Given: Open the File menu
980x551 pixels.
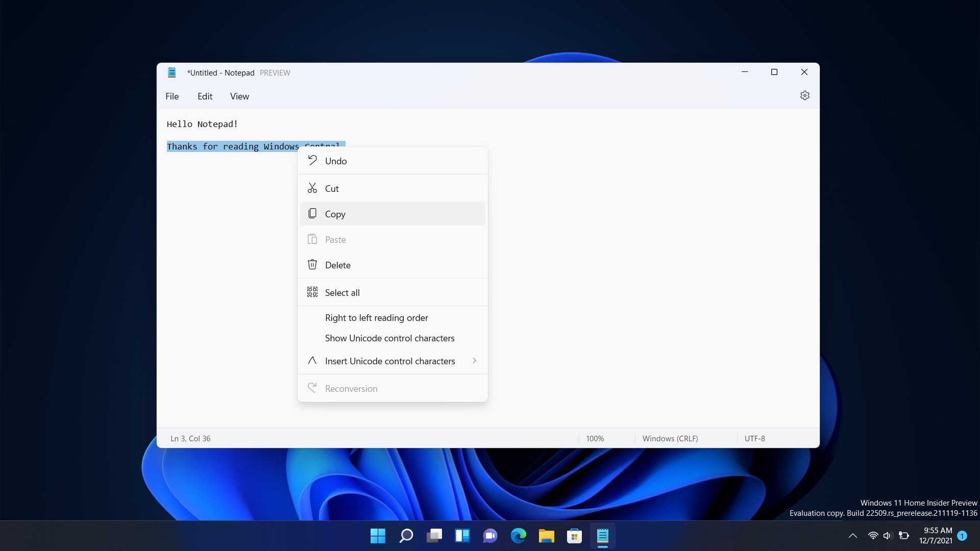Looking at the screenshot, I should point(172,96).
